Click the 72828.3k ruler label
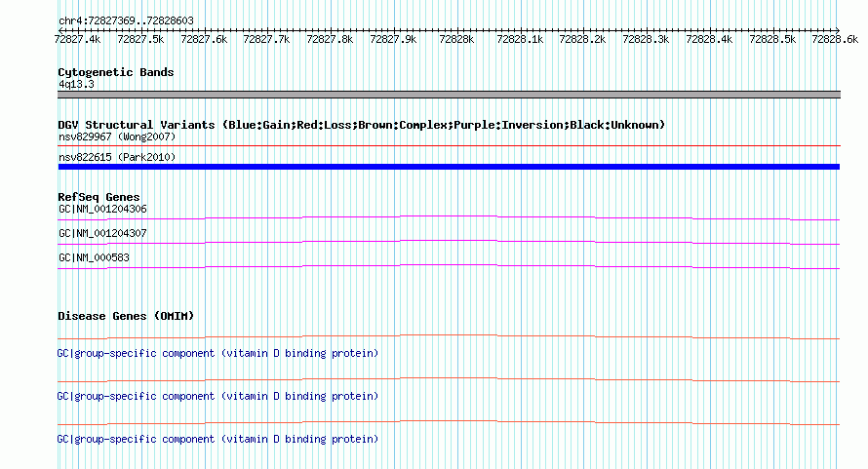This screenshot has height=469, width=868. (x=646, y=39)
